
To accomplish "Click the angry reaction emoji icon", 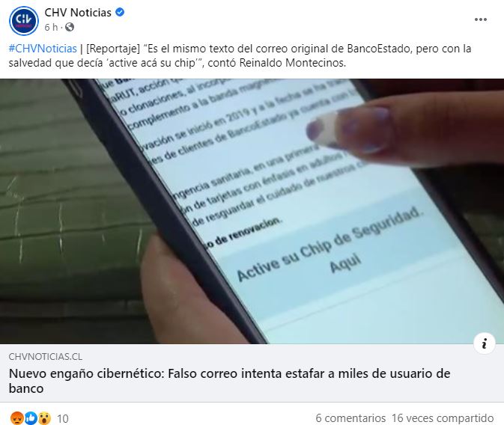I will pos(16,418).
